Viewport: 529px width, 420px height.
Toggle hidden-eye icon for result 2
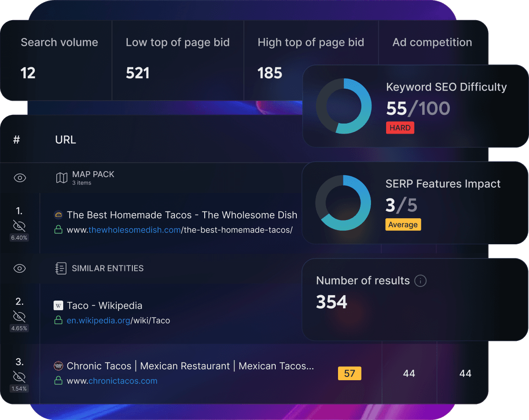coord(19,316)
